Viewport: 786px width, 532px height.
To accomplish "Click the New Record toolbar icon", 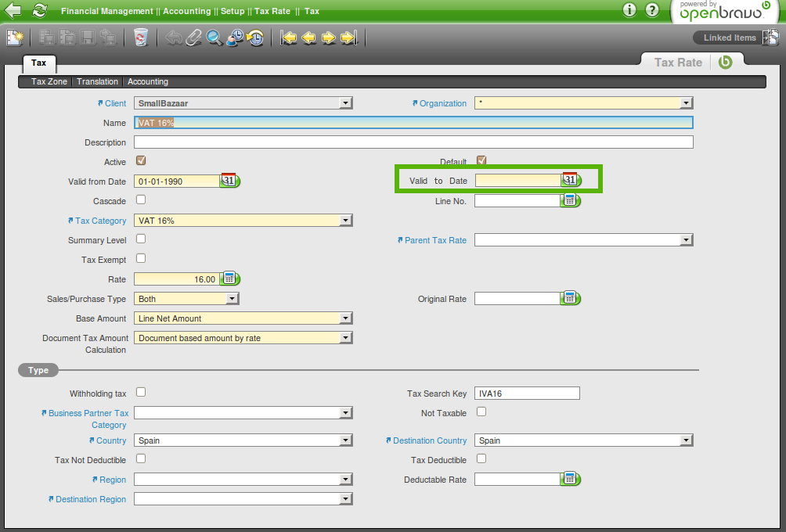I will pos(15,38).
